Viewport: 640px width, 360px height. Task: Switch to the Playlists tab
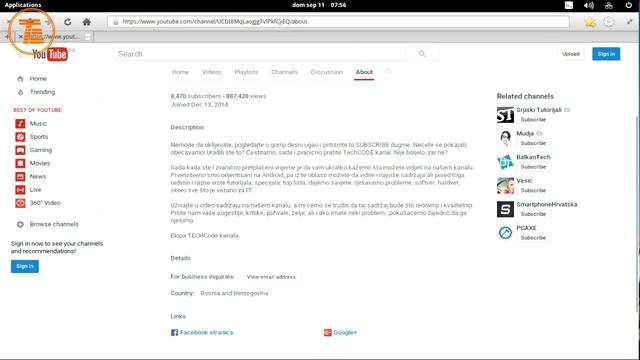tap(246, 72)
